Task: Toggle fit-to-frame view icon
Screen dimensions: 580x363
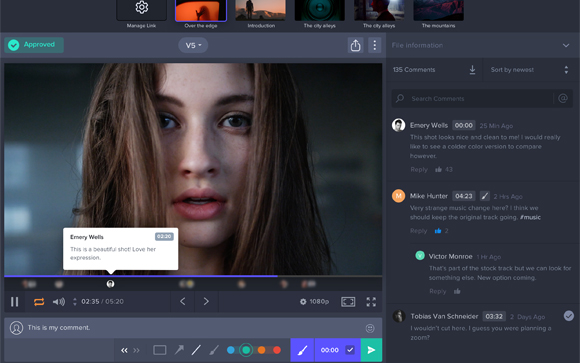Action: coord(348,302)
